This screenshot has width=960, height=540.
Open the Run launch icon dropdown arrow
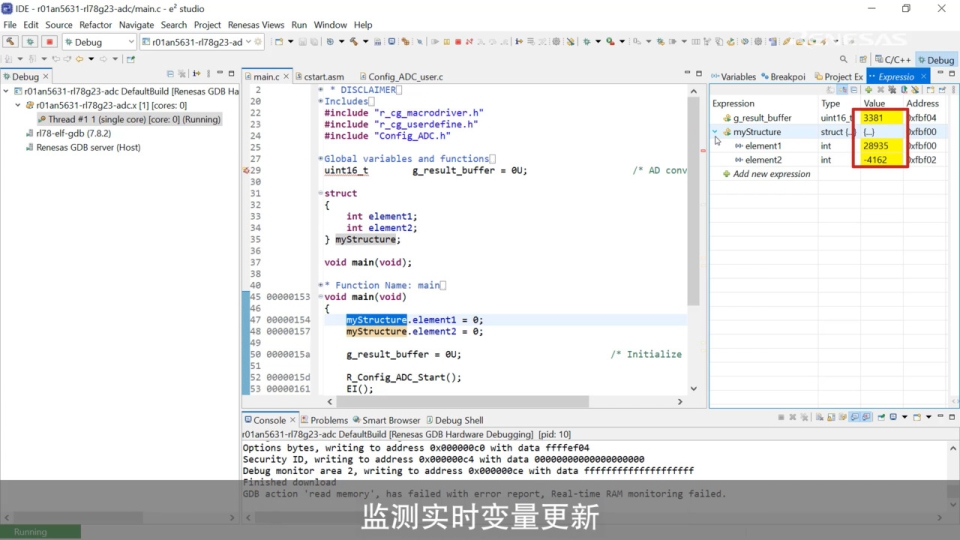tap(622, 42)
